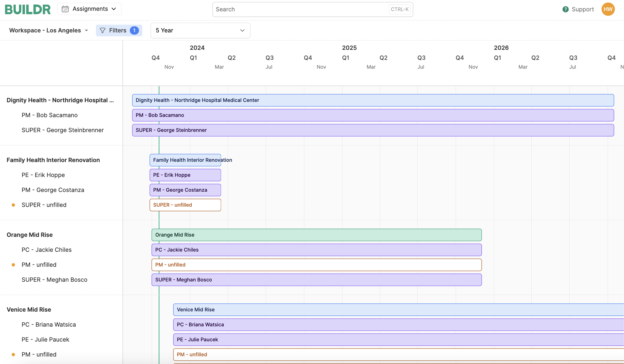This screenshot has width=624, height=364.
Task: Click the BUILDR logo
Action: pyautogui.click(x=28, y=9)
